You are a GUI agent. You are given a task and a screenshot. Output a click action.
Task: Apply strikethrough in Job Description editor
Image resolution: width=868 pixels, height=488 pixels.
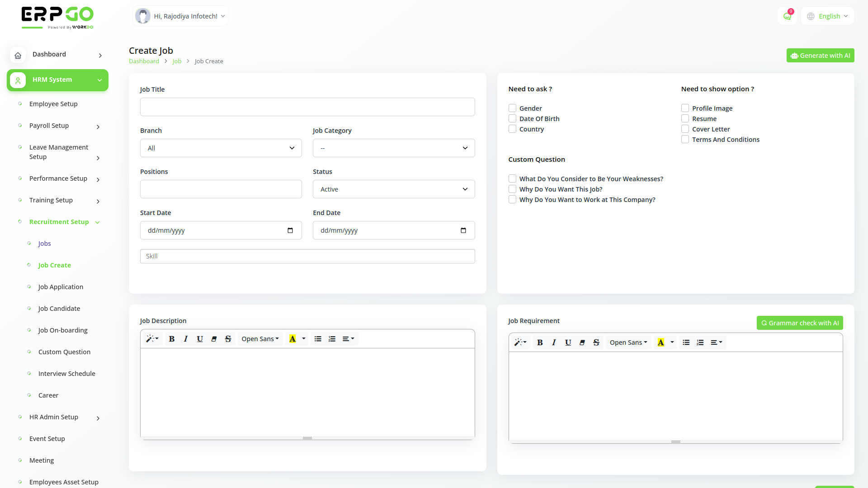point(228,338)
